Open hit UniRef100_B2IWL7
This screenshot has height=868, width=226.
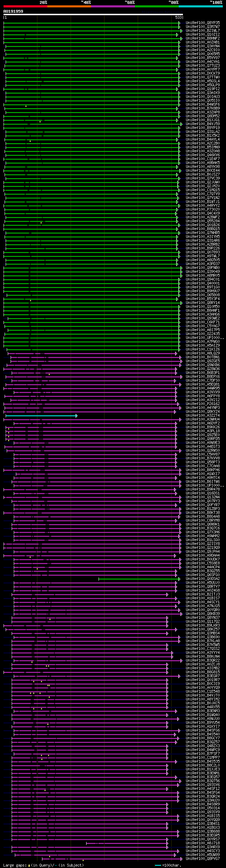[x=203, y=31]
